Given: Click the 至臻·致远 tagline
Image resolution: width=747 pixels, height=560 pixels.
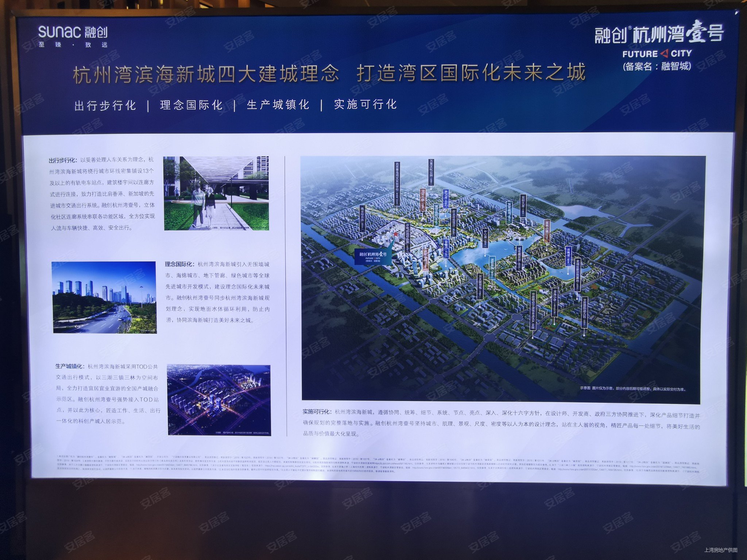Looking at the screenshot, I should (x=73, y=45).
